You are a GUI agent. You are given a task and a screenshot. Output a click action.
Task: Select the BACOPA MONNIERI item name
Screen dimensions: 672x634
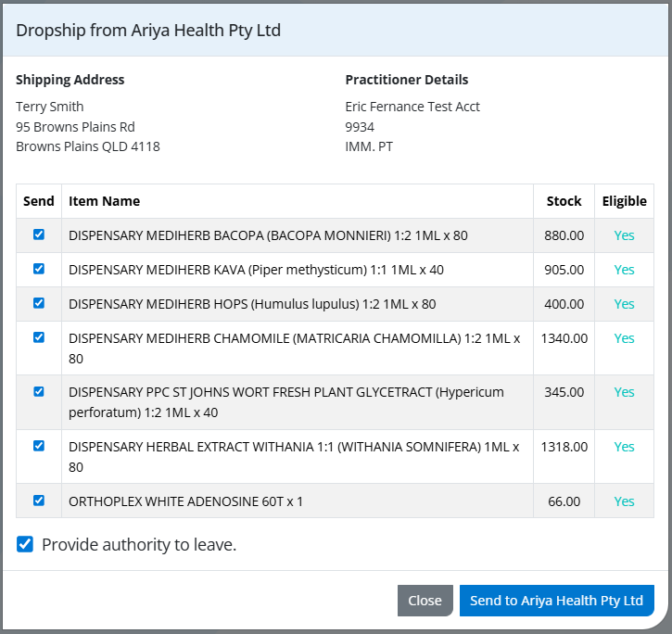(x=268, y=235)
